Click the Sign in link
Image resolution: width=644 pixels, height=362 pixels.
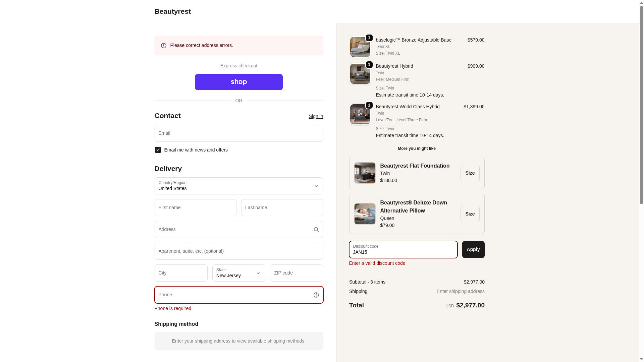316,116
